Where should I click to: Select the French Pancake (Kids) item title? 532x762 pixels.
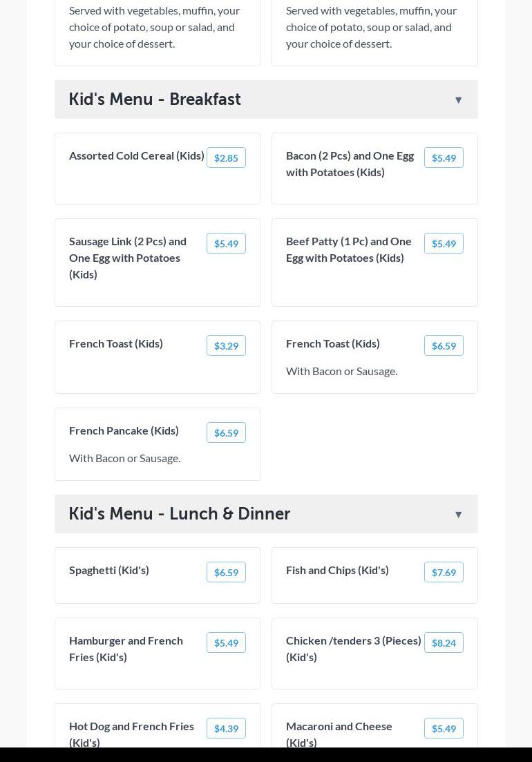[x=124, y=430]
